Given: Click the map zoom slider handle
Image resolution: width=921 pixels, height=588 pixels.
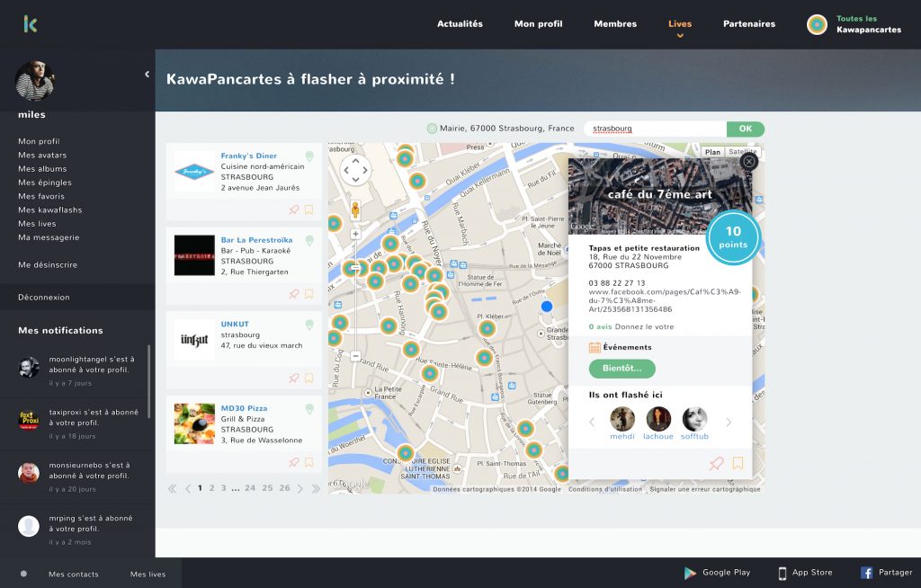Looking at the screenshot, I should (x=355, y=267).
